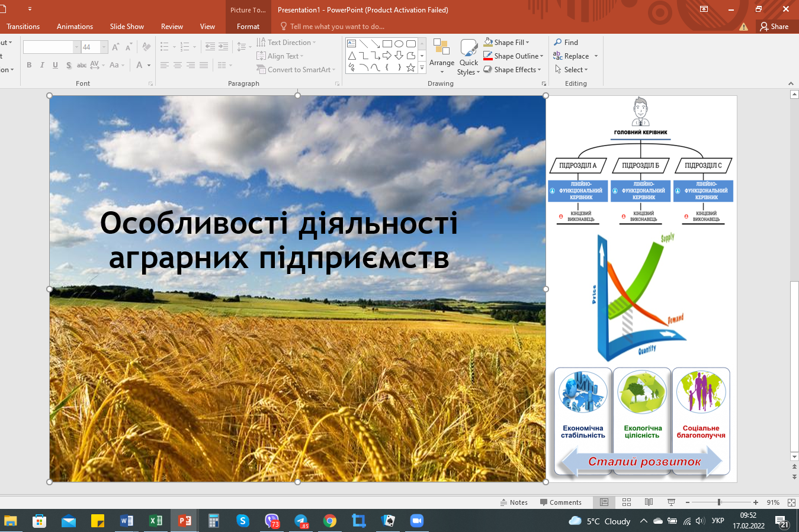The width and height of the screenshot is (799, 532).
Task: Open the Arrange menu
Action: 442,57
